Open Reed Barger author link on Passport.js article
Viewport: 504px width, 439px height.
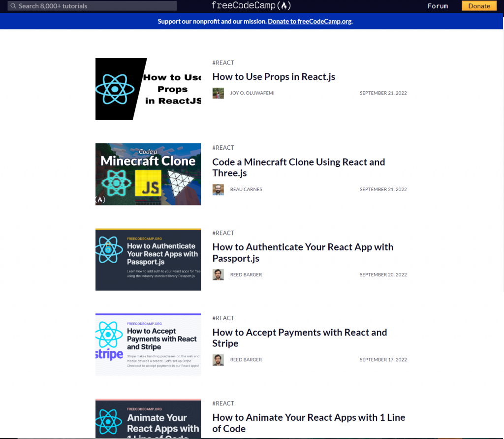pos(246,274)
